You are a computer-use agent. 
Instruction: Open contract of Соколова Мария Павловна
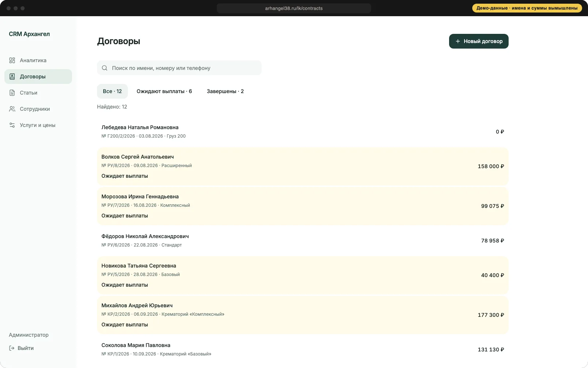(303, 350)
